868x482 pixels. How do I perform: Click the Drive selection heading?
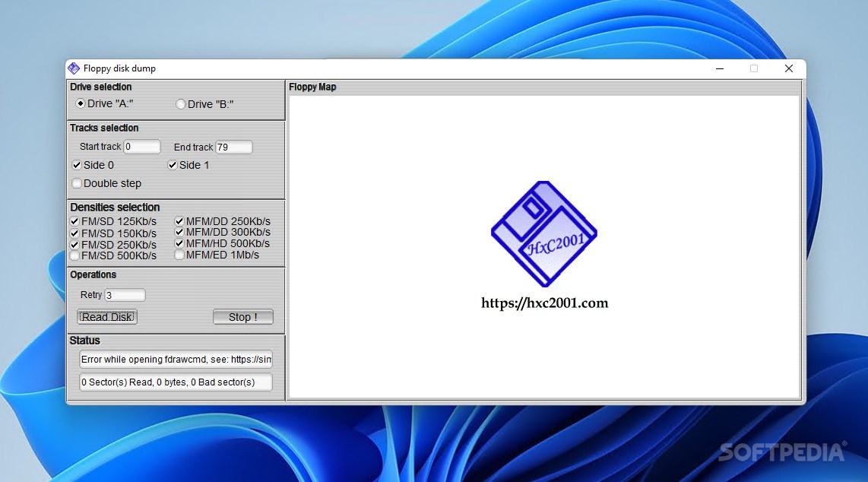101,87
